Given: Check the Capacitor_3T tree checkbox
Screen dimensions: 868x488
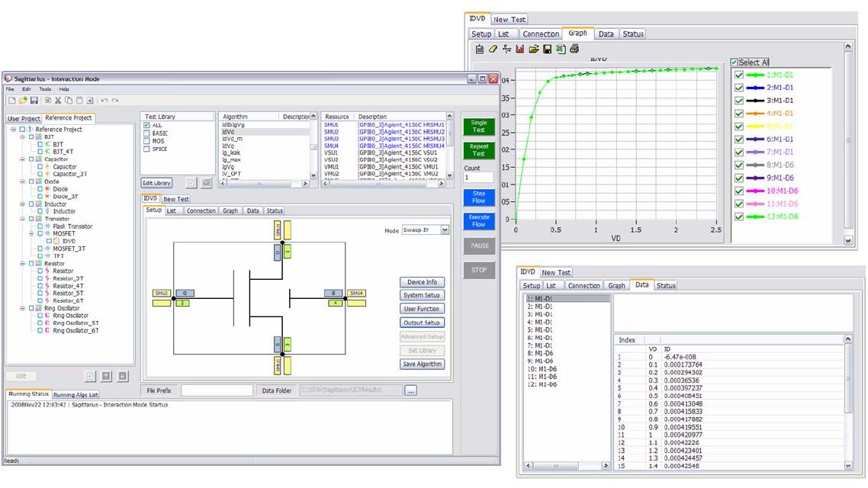Looking at the screenshot, I should (x=40, y=174).
